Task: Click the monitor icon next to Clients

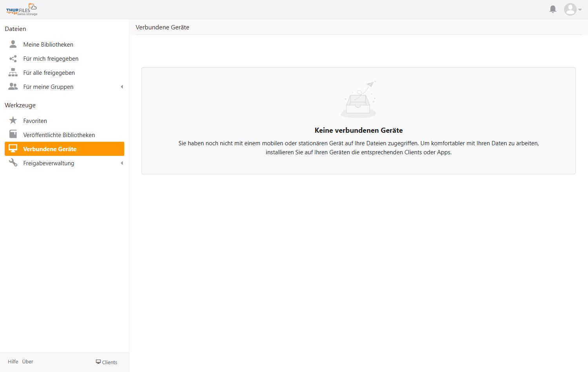Action: click(x=98, y=362)
